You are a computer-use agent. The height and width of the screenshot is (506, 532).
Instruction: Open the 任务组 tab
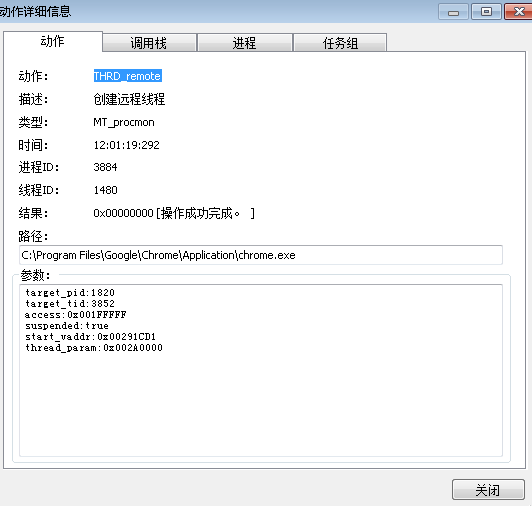click(x=340, y=43)
